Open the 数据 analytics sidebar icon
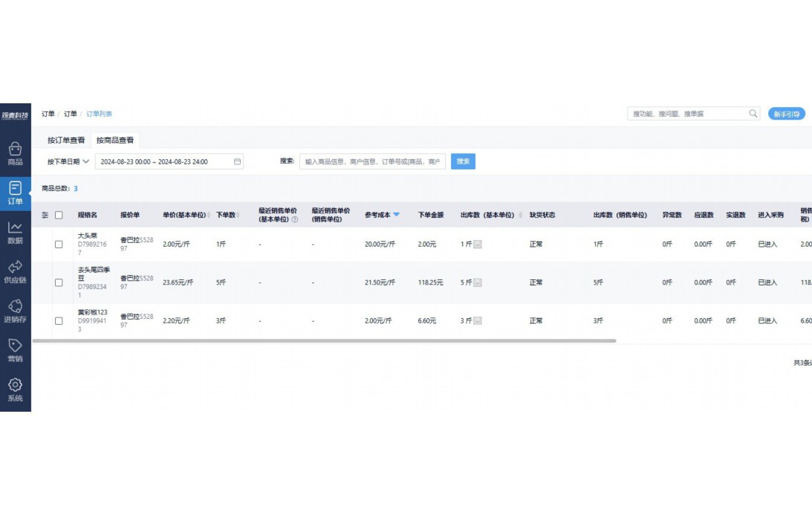812x515 pixels. (15, 232)
